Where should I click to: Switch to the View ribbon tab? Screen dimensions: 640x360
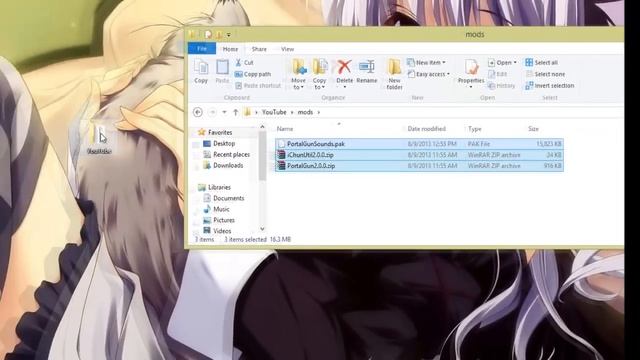pos(287,49)
